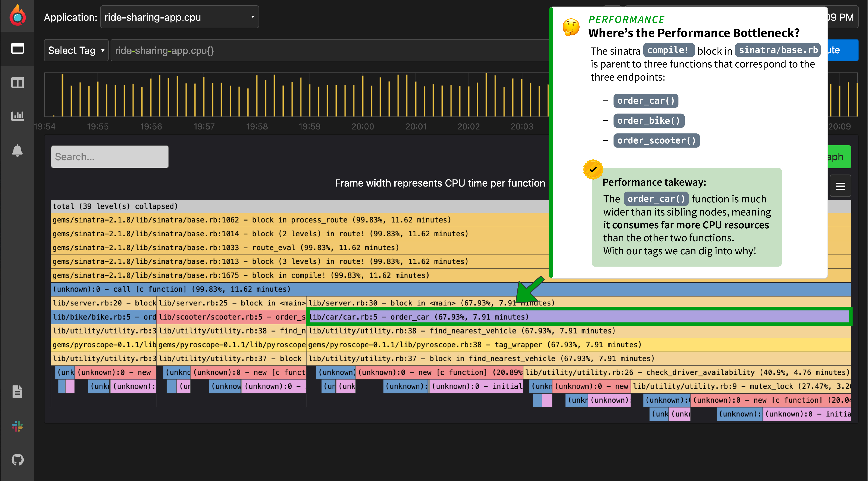The image size is (868, 481).
Task: Open documentation page icon in sidebar
Action: tap(17, 392)
